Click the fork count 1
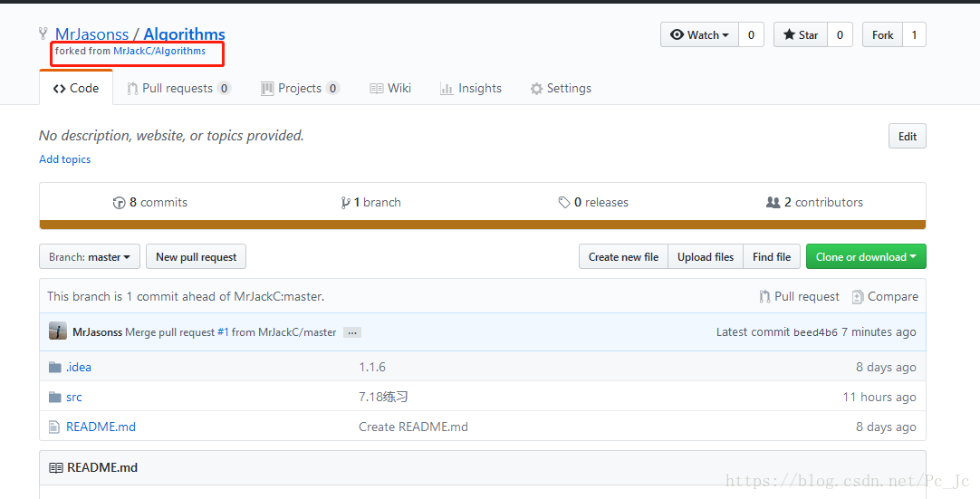Screen dimensions: 980x499 (915, 35)
